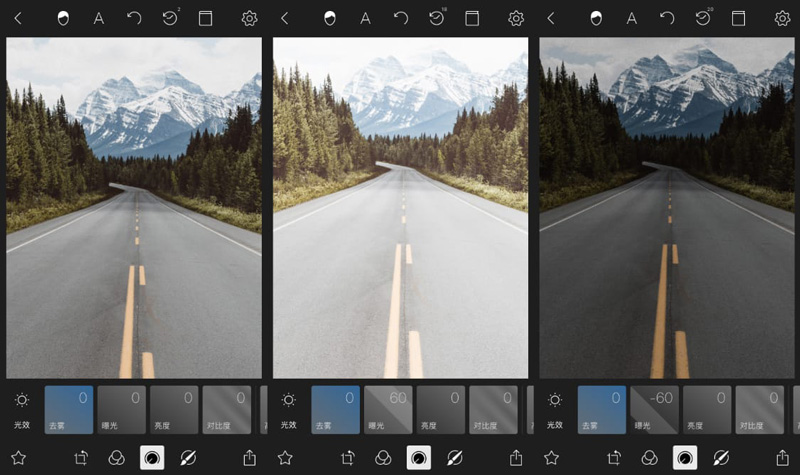The width and height of the screenshot is (800, 475).
Task: Select the 光效 light category on the rightmost screen
Action: 554,409
